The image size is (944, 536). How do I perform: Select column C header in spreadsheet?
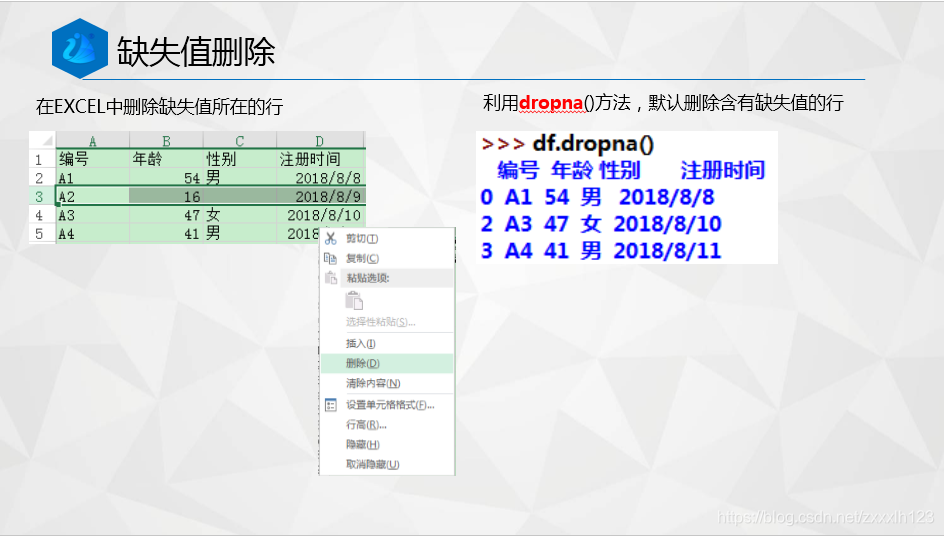240,140
